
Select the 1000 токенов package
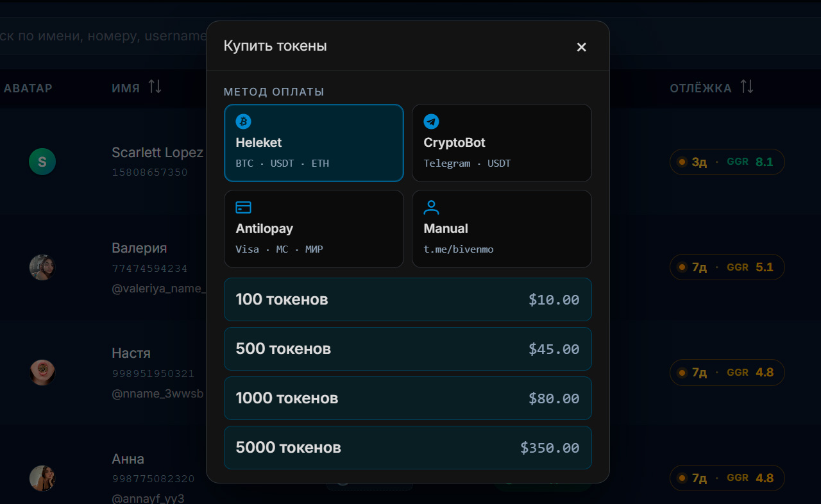[x=408, y=398]
